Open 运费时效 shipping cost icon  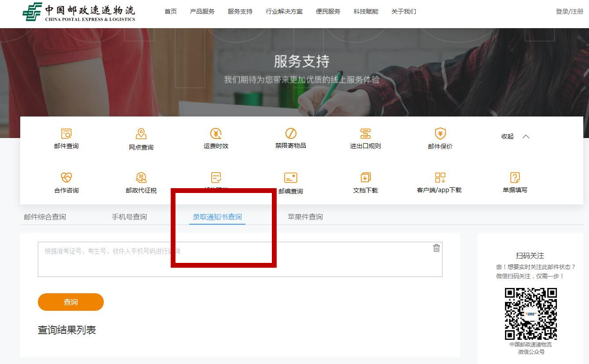point(215,138)
